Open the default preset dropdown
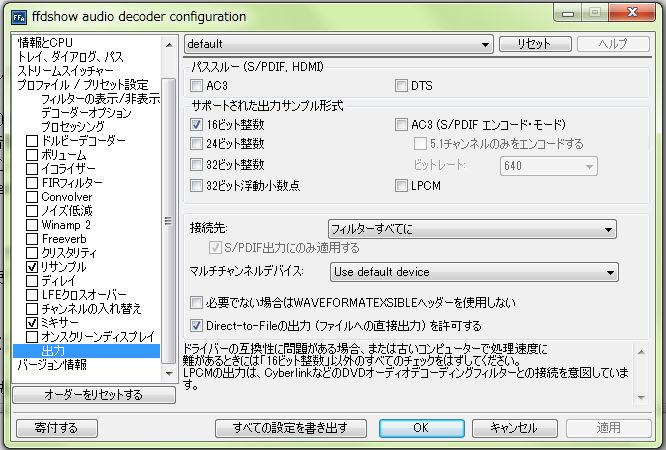Screen dimensions: 666x450 [x=339, y=44]
